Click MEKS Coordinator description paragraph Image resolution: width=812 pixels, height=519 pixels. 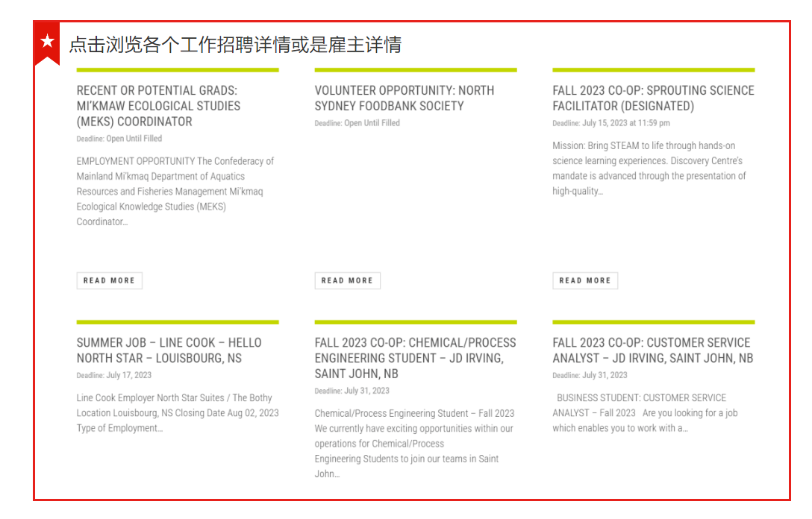pyautogui.click(x=175, y=191)
